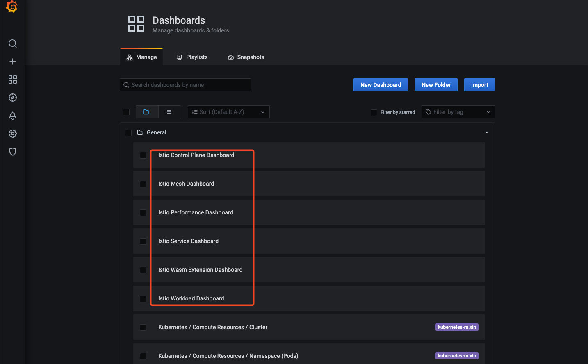588x364 pixels.
Task: Open the Server Admin shield icon
Action: [x=13, y=152]
